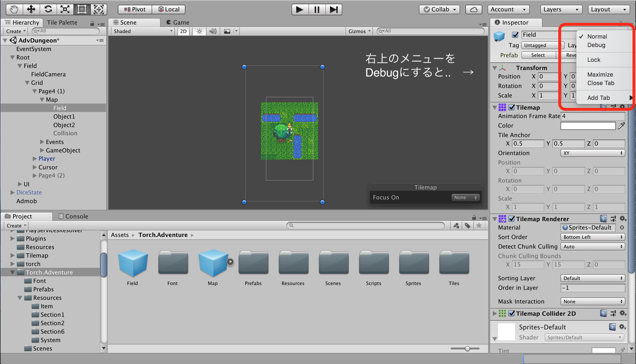Select the Hand tool
Image resolution: width=636 pixels, height=364 pixels.
[14, 10]
